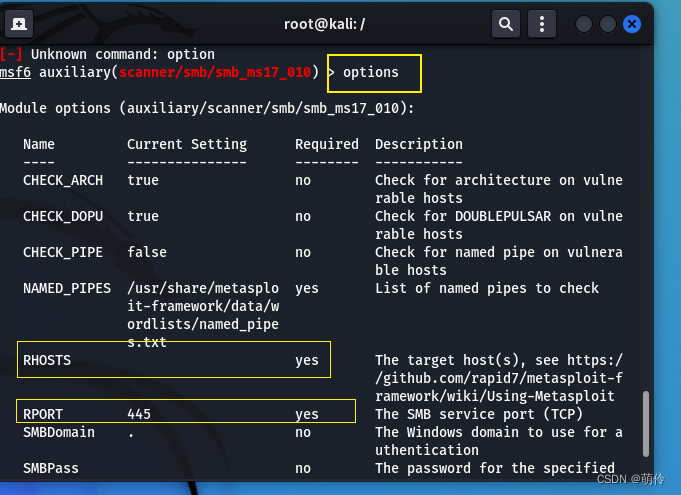Viewport: 681px width, 495px height.
Task: Click 'The SMB service port (TCP)' description
Action: pyautogui.click(x=479, y=414)
